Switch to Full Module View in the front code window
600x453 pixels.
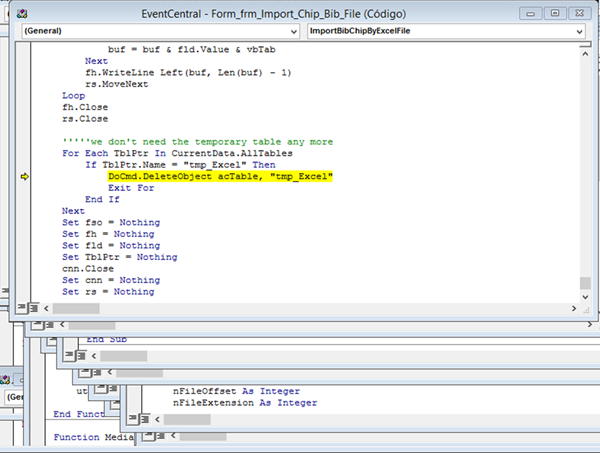pyautogui.click(x=35, y=308)
